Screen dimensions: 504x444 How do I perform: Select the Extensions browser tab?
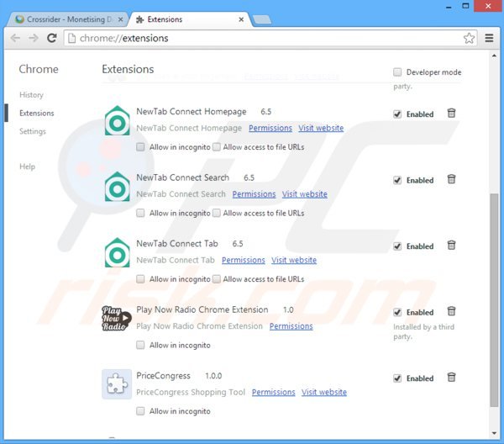[x=190, y=19]
